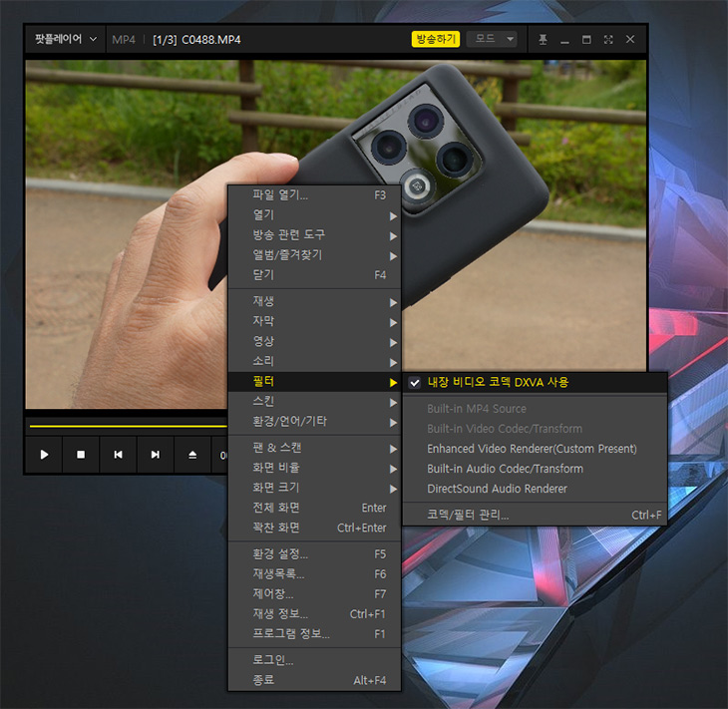Viewport: 728px width, 709px height.
Task: Expand the 소리 submenu
Action: [314, 362]
